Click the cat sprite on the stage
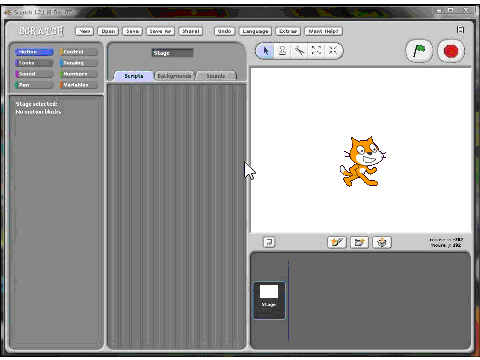The width and height of the screenshot is (480, 360). point(363,161)
